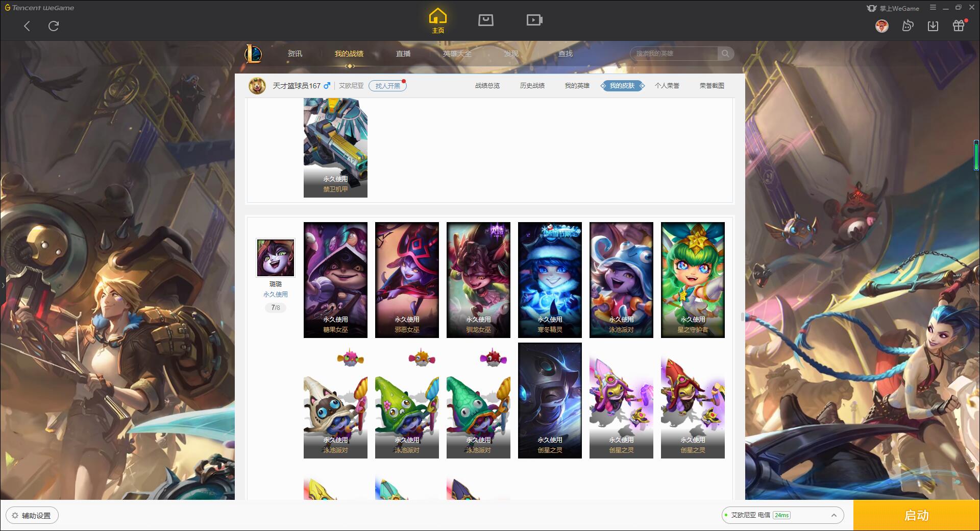This screenshot has height=531, width=980.
Task: Open the teal hat 泳池派对 chroma
Action: click(x=478, y=401)
